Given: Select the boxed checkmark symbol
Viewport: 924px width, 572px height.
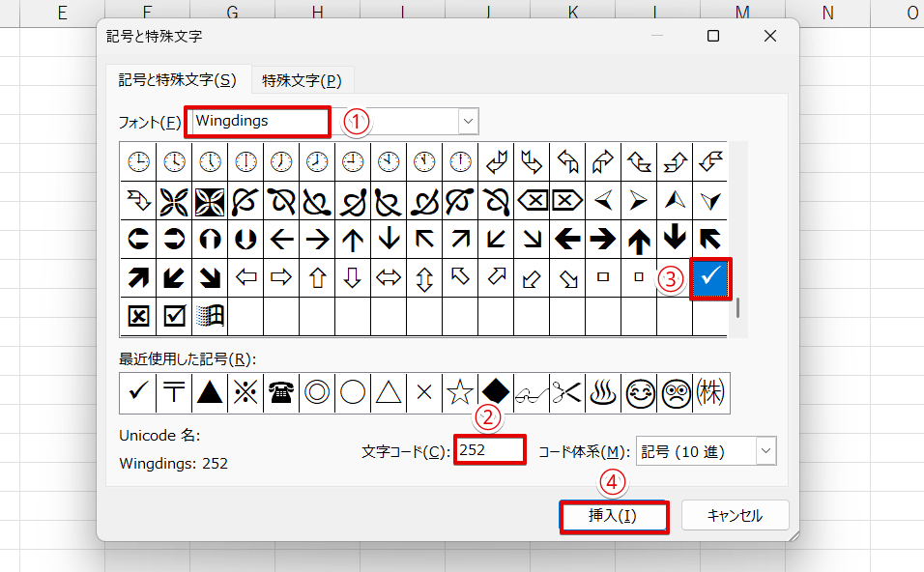Looking at the screenshot, I should tap(174, 316).
